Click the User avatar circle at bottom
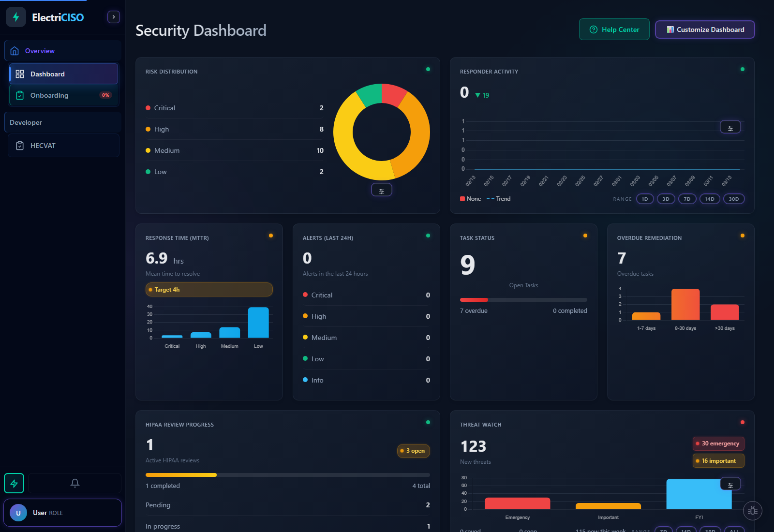This screenshot has width=774, height=532. [18, 512]
